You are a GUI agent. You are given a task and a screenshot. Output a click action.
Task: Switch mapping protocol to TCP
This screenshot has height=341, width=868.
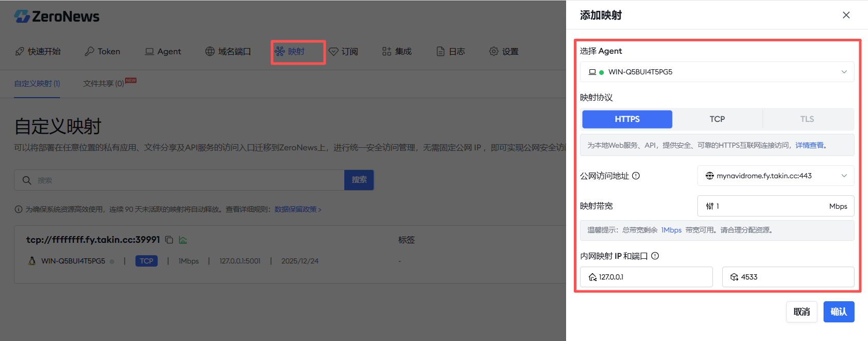click(x=717, y=119)
